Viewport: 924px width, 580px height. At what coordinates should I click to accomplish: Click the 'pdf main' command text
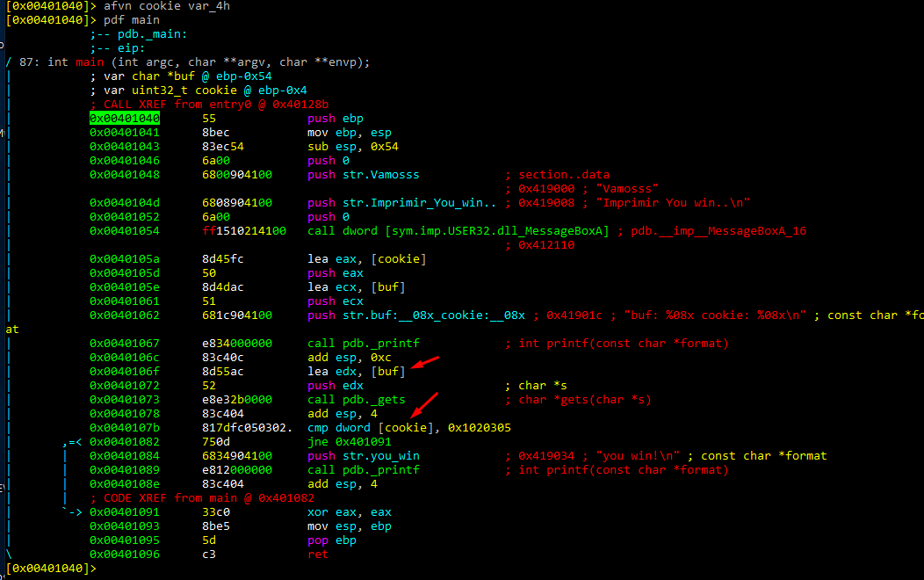coord(132,20)
